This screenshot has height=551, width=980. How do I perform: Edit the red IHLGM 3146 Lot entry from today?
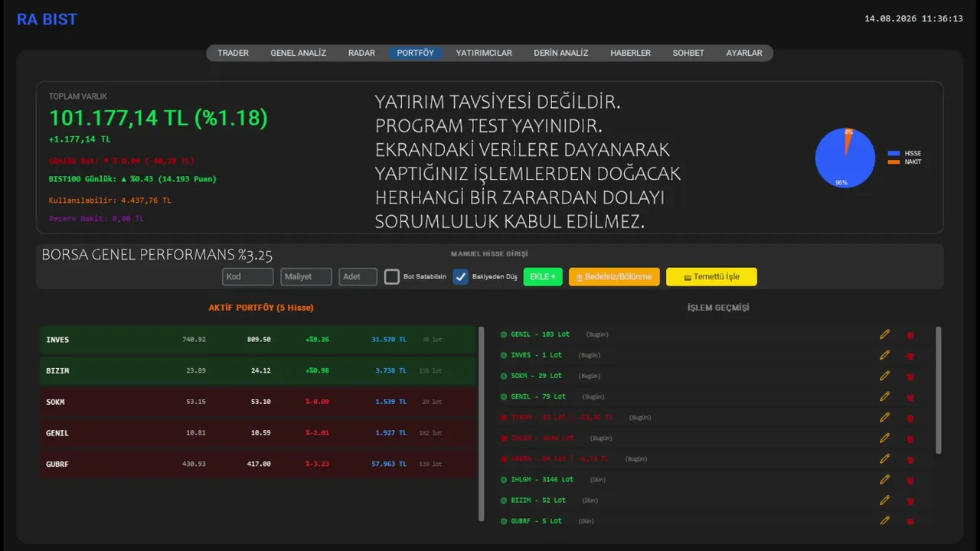point(885,438)
